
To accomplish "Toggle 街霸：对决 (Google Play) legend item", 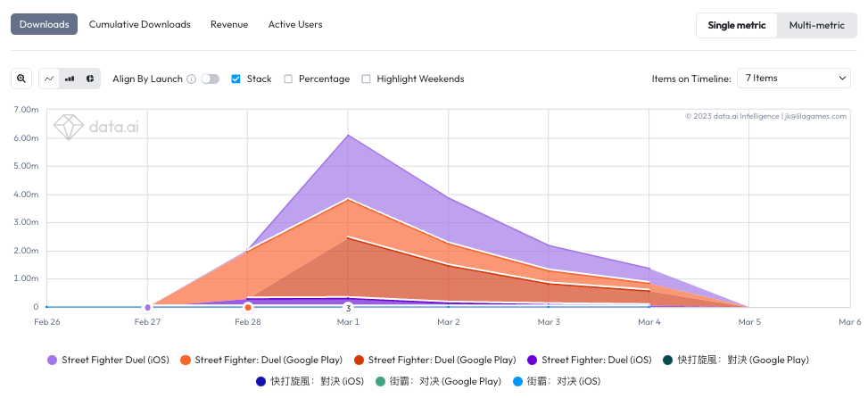I will click(x=438, y=381).
